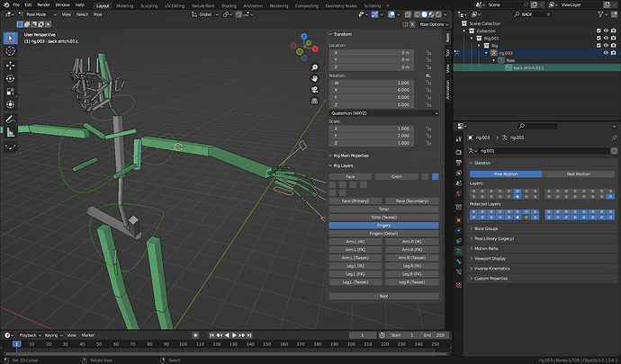Lock the Scale Z value

click(428, 143)
